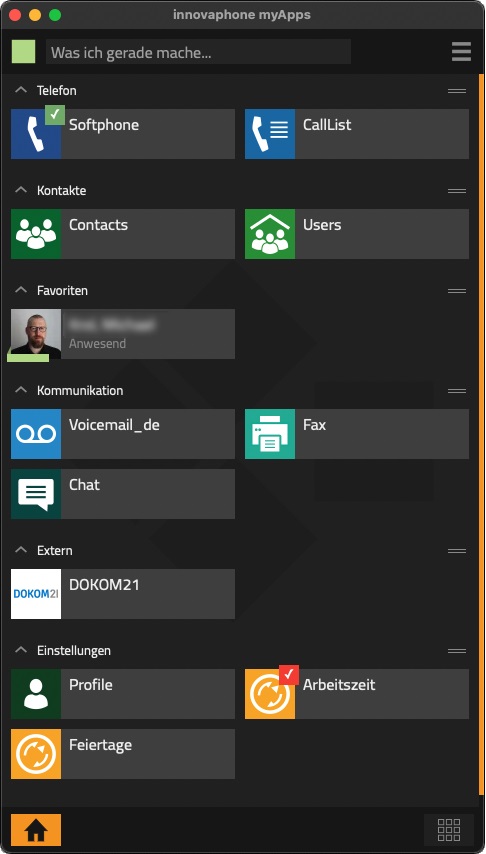Screen dimensions: 486x854
Task: Open the Contacts group icon
Action: pos(36,234)
